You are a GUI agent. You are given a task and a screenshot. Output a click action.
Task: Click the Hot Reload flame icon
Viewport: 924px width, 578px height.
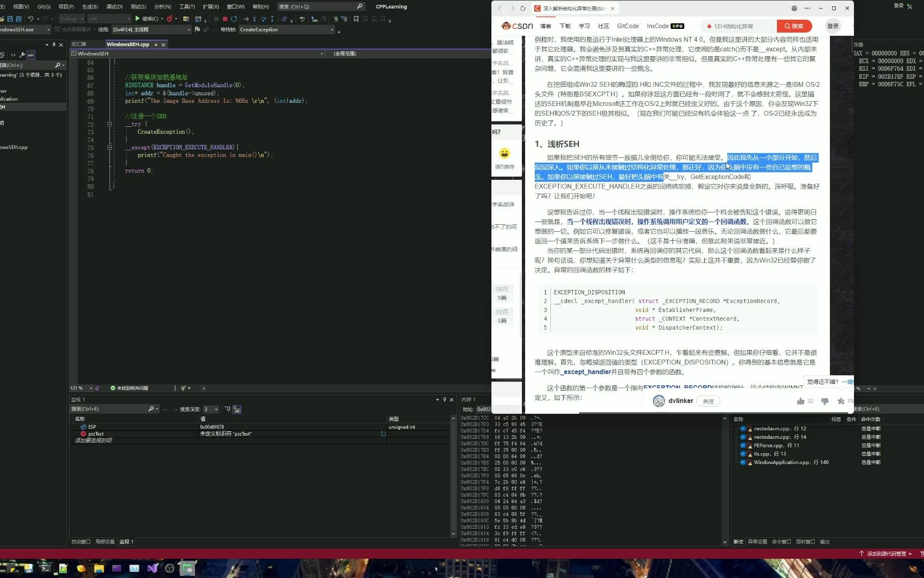[x=170, y=19]
